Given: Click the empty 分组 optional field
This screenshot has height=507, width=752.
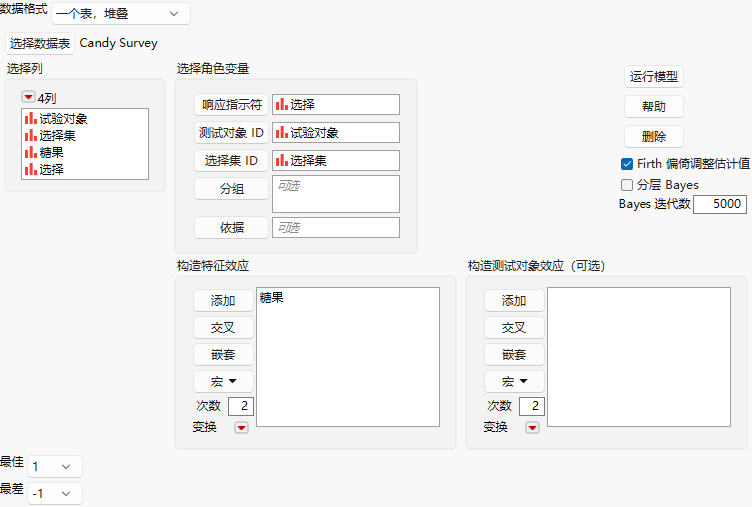Looking at the screenshot, I should click(336, 194).
